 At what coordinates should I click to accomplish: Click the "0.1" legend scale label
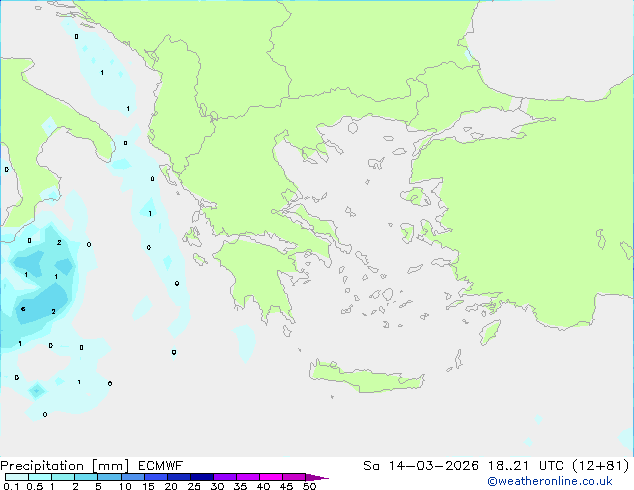(x=11, y=486)
